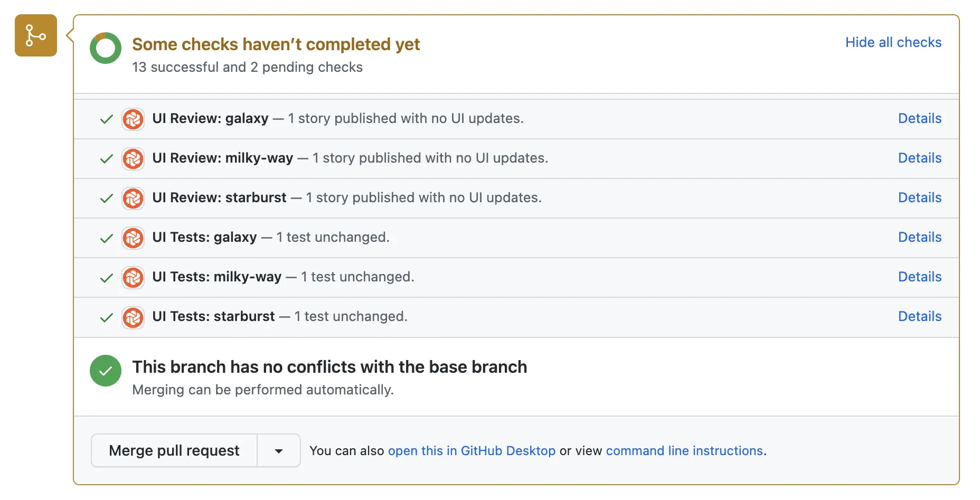Open Details for UI Review: galaxy
This screenshot has height=500, width=980.
click(919, 118)
